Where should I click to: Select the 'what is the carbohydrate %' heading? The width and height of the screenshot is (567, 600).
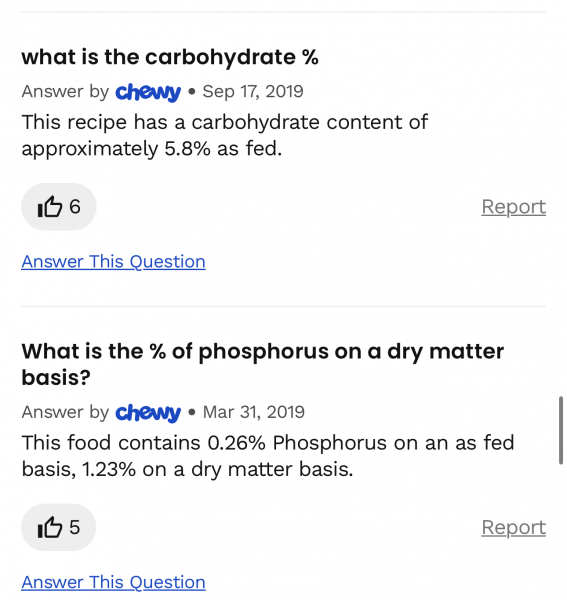170,57
